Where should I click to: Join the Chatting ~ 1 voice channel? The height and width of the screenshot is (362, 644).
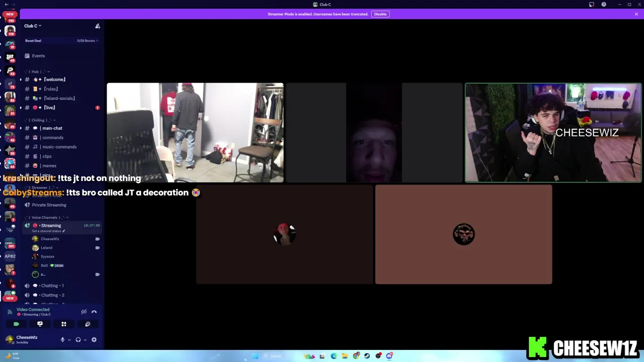[x=52, y=286]
